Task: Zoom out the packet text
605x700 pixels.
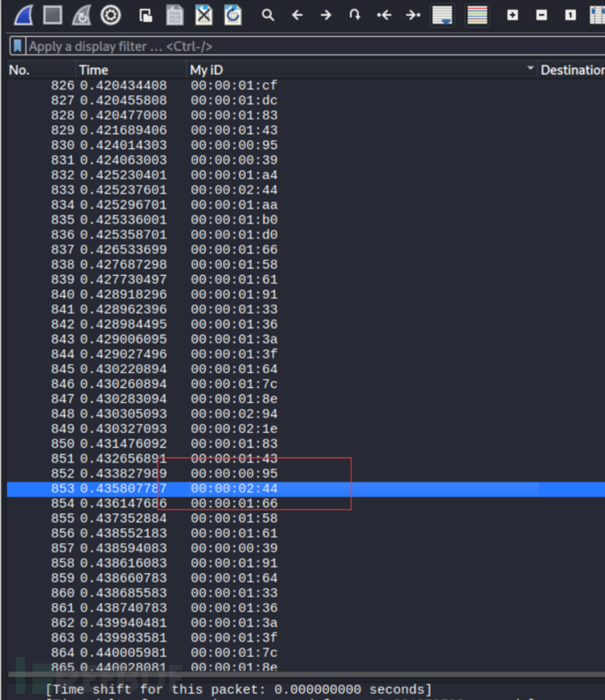Action: point(542,15)
